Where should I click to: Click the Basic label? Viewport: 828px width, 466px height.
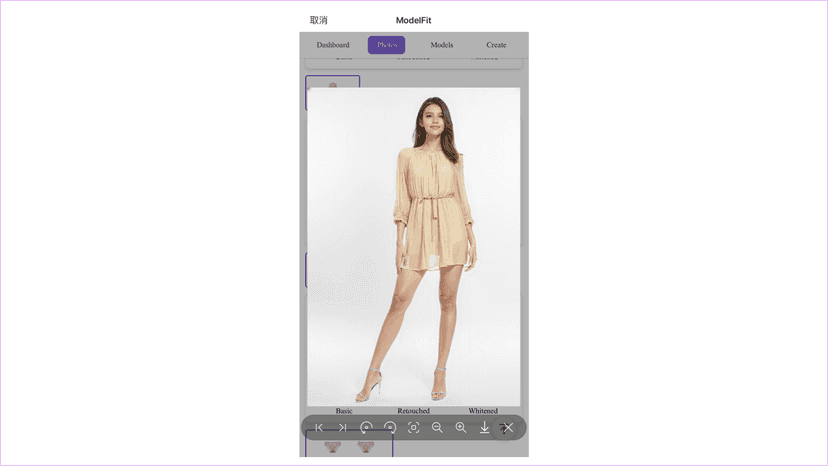pyautogui.click(x=344, y=411)
